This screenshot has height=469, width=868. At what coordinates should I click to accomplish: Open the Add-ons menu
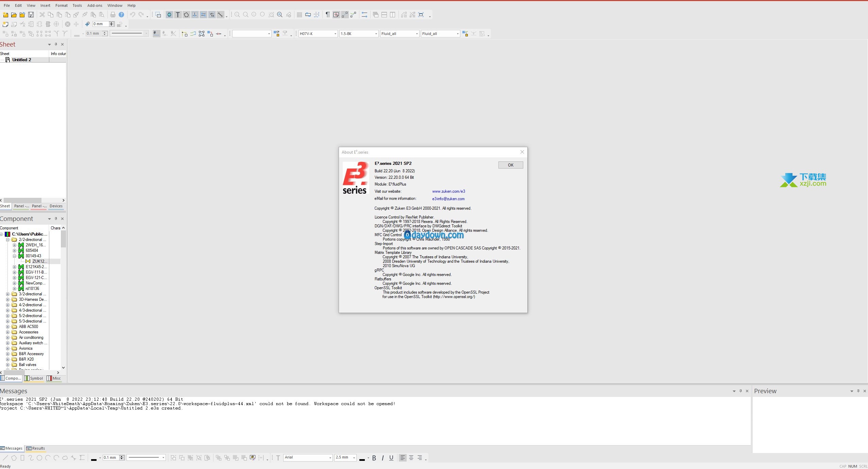tap(95, 5)
